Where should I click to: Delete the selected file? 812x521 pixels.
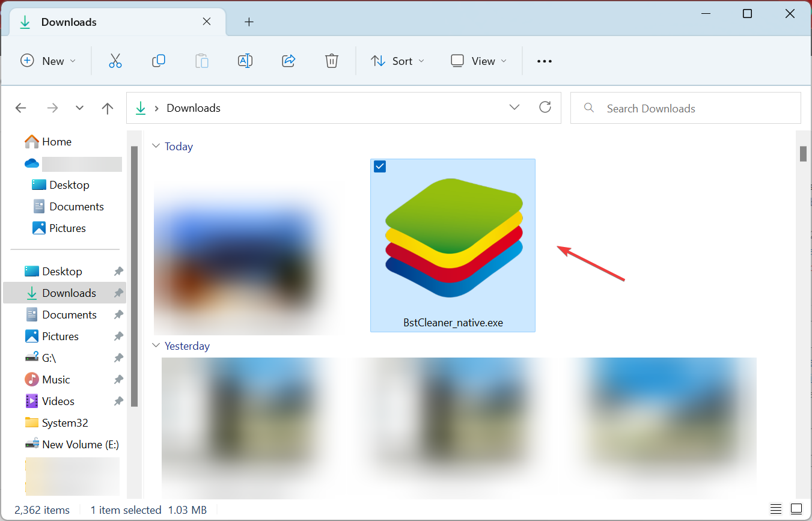(331, 61)
